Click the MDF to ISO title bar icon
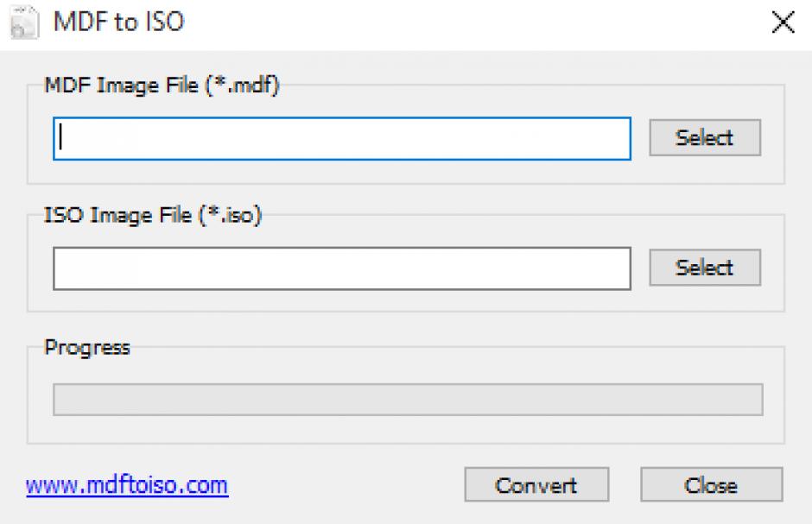Screen dimensions: 812x524 (22, 22)
